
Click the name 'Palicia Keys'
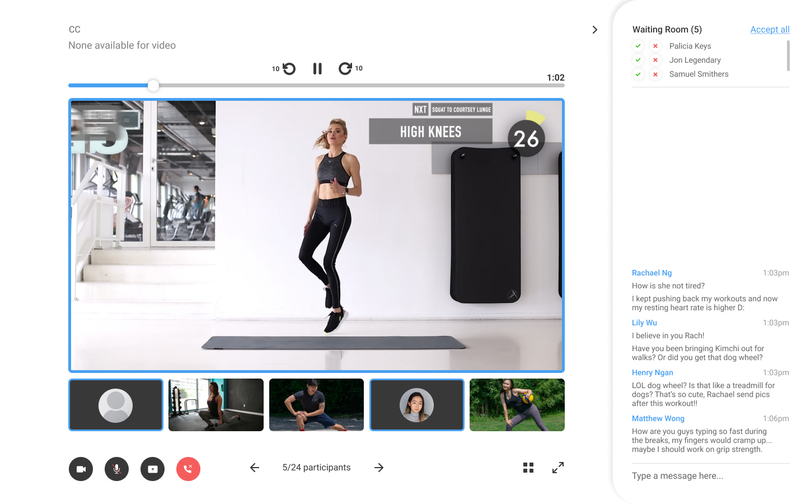pos(690,46)
